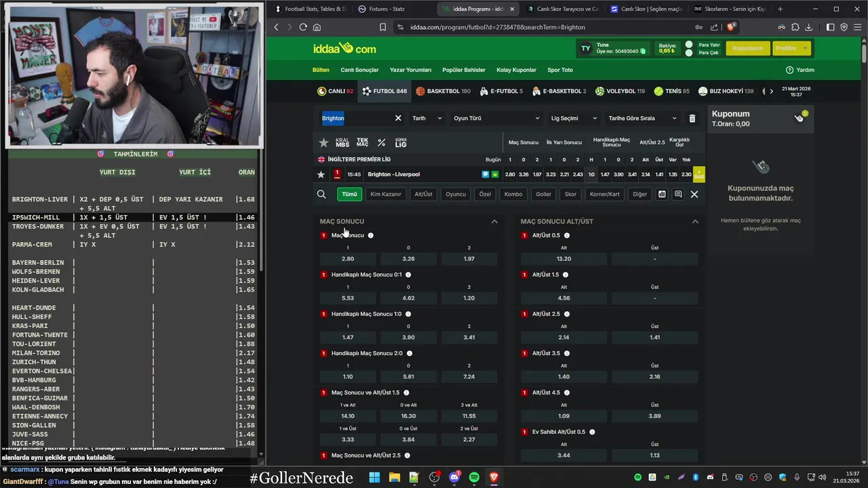Toggle the Kral MBS filter
The image size is (868, 488).
point(342,143)
